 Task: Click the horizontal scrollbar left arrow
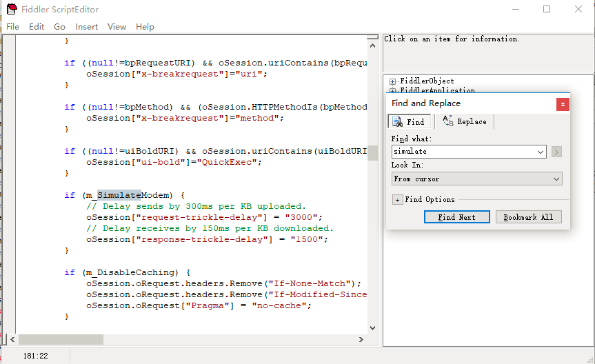coord(12,339)
